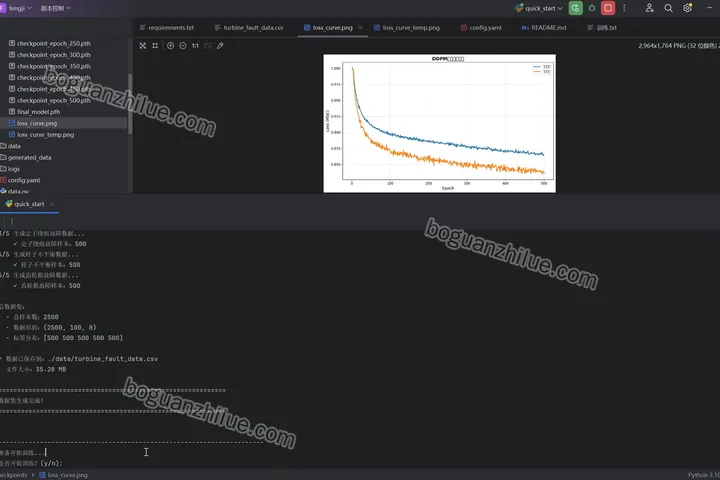
Task: Click the image info text 2,964x1,764 PNG
Action: click(x=678, y=45)
